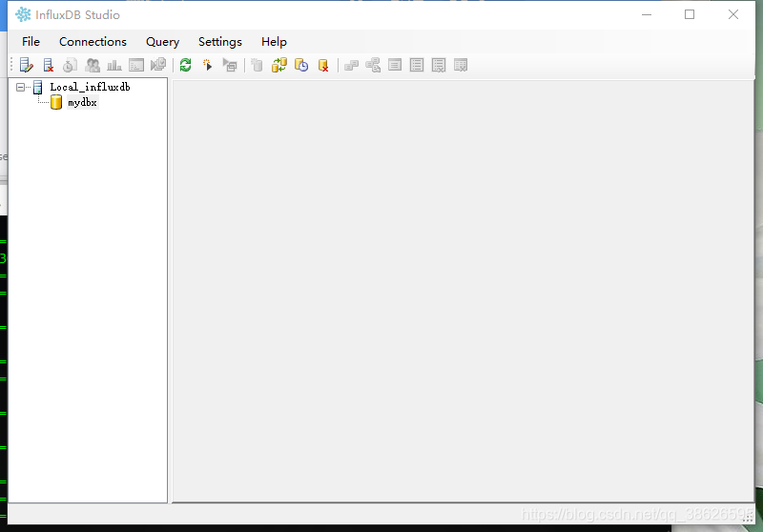
Task: Click the greyed stopwatch queries icon
Action: point(70,65)
